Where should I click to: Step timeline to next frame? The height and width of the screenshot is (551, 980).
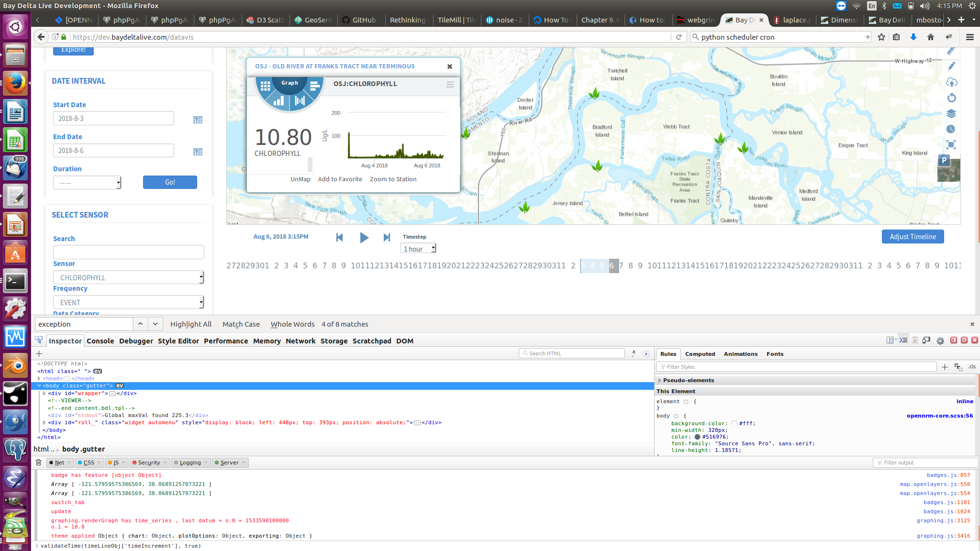coord(387,237)
